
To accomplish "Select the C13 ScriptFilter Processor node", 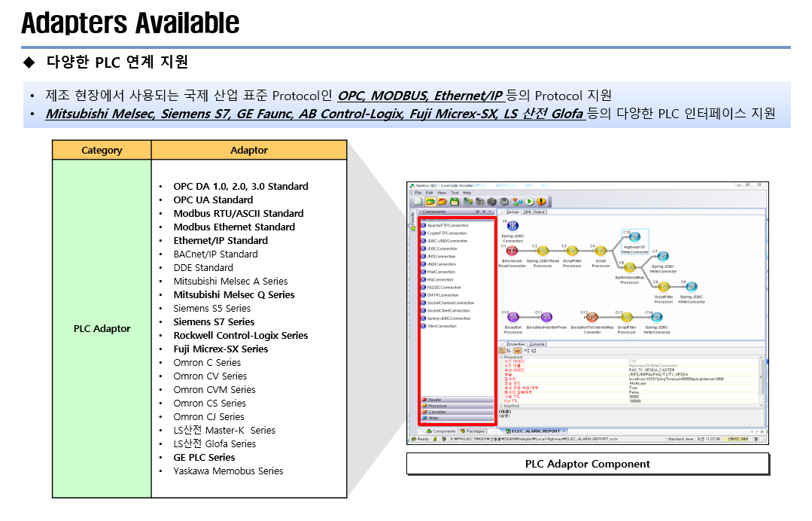I will coord(627,317).
